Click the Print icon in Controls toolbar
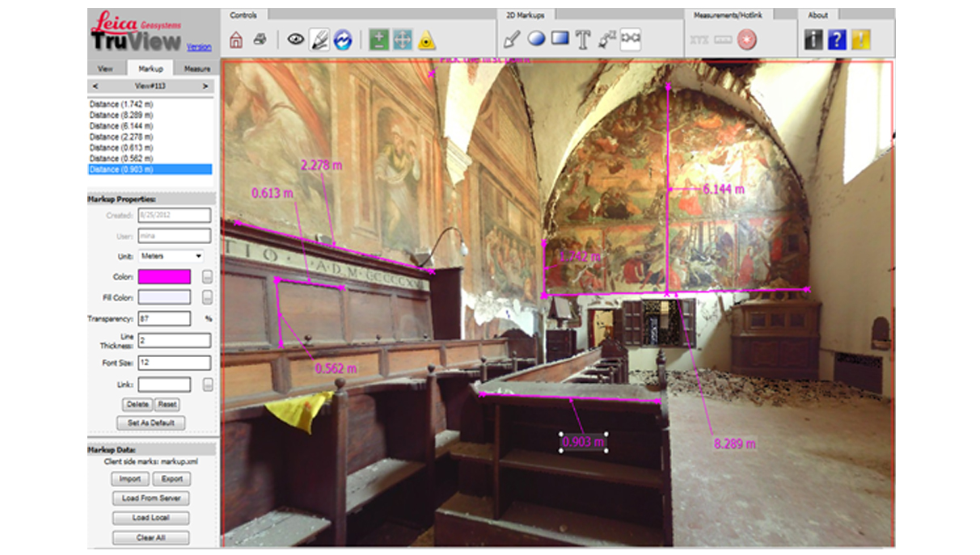This screenshot has width=980, height=555. [260, 40]
